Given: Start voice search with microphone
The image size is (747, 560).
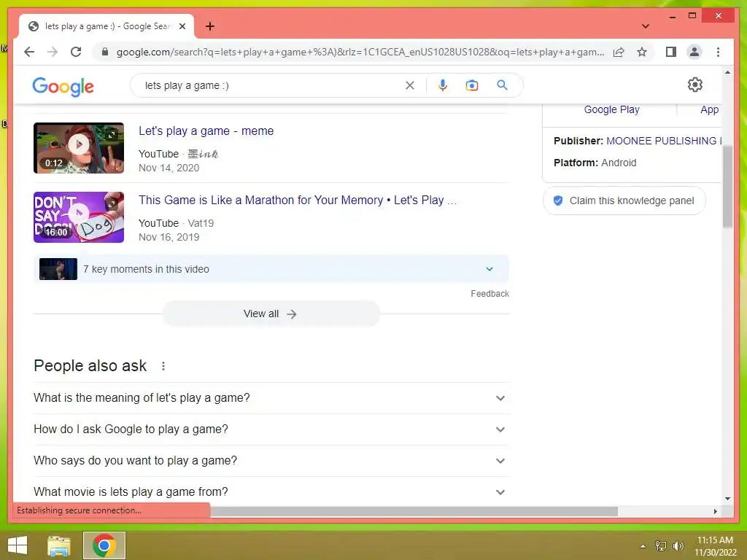Looking at the screenshot, I should point(443,85).
